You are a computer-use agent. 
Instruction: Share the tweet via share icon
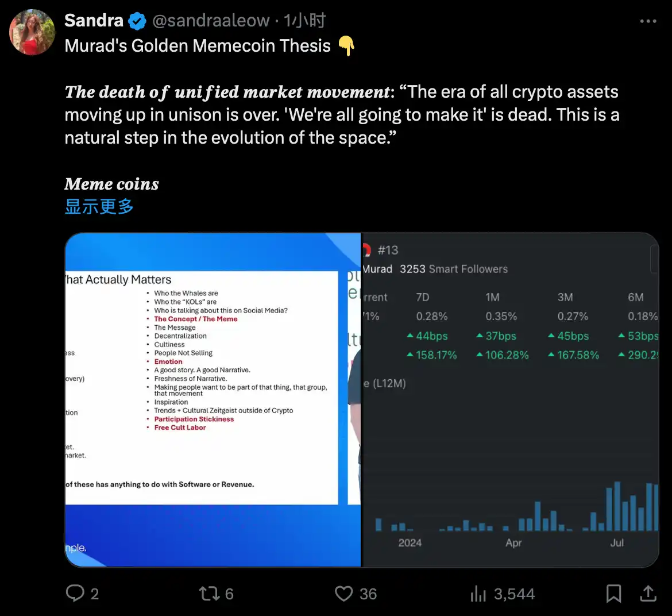pyautogui.click(x=648, y=593)
